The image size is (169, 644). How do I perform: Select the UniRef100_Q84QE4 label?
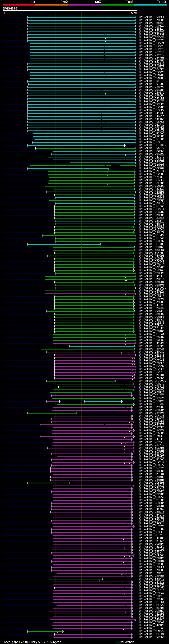point(152,70)
